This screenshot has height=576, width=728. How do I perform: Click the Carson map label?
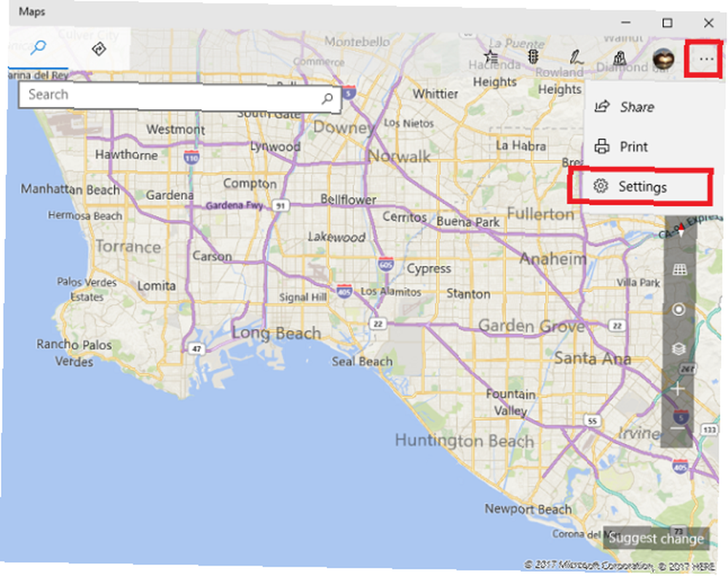(212, 256)
